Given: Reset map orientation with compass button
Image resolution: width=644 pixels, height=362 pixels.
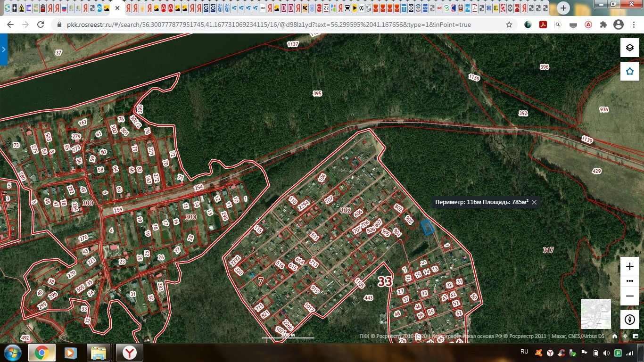Looking at the screenshot, I should 629,320.
